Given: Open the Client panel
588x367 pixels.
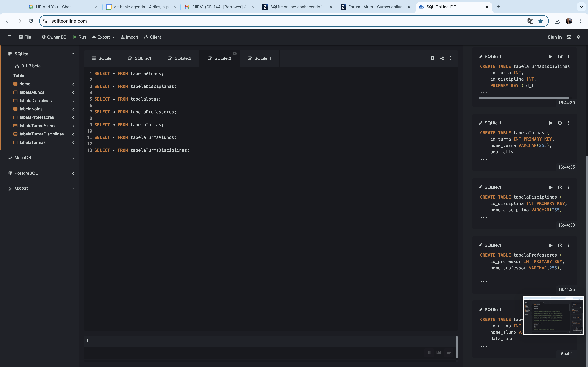Looking at the screenshot, I should 152,37.
